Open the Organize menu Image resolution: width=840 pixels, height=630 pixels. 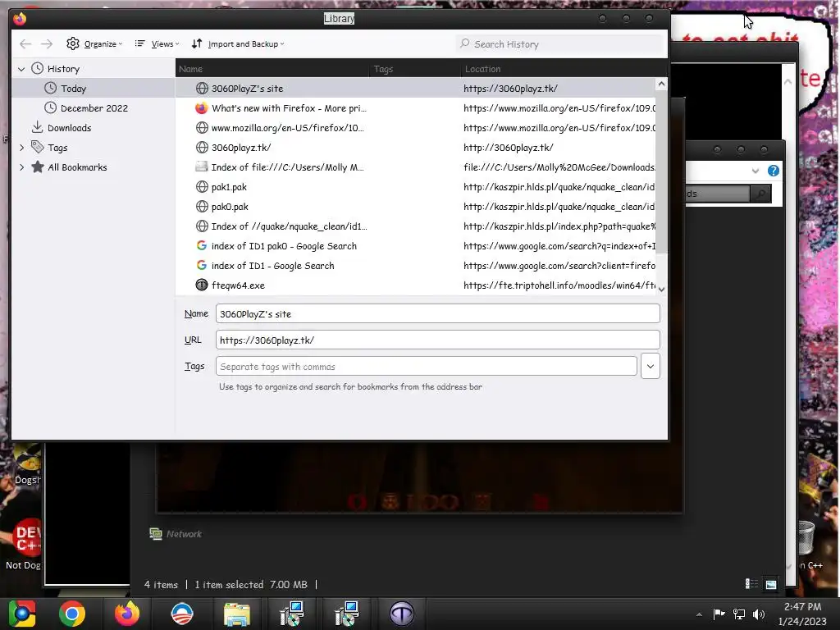94,44
